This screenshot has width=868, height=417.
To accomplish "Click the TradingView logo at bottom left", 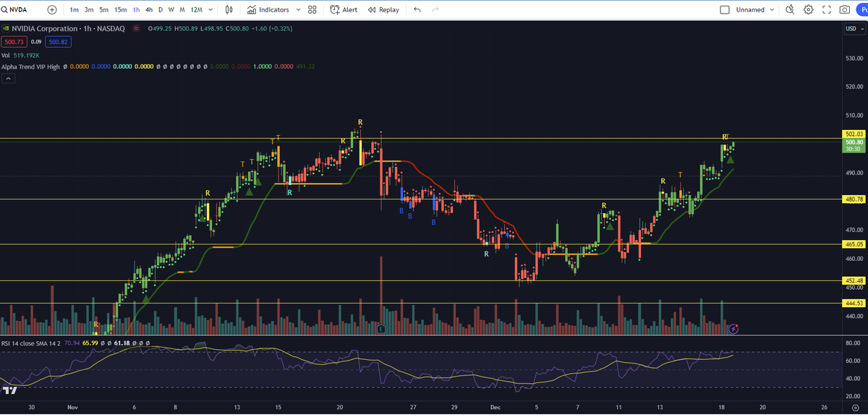I will (10, 390).
